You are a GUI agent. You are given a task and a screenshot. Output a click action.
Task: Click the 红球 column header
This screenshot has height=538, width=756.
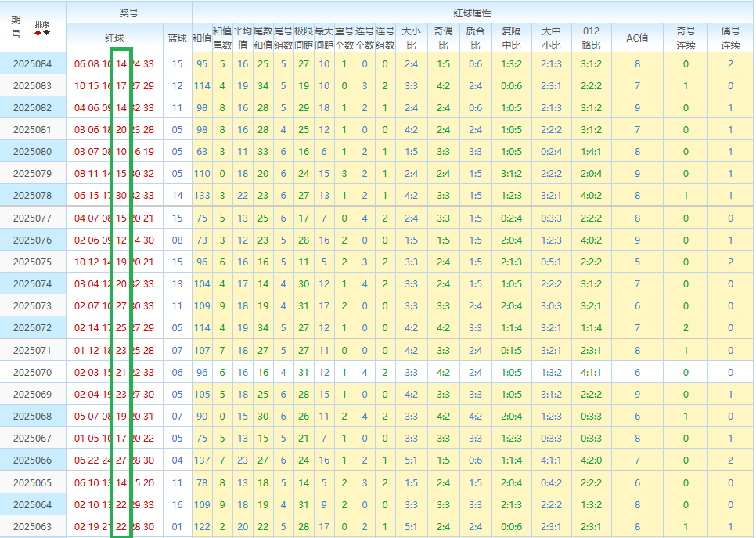[x=114, y=38]
